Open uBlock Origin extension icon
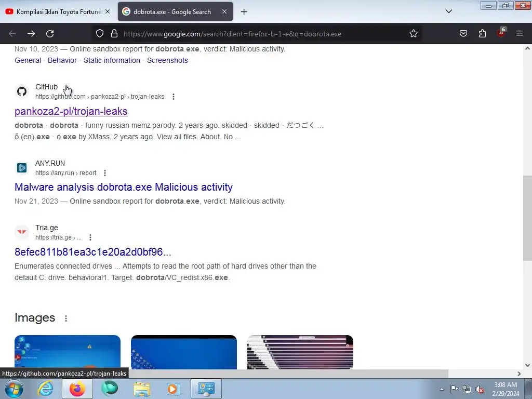The width and height of the screenshot is (532, 399). 501,33
